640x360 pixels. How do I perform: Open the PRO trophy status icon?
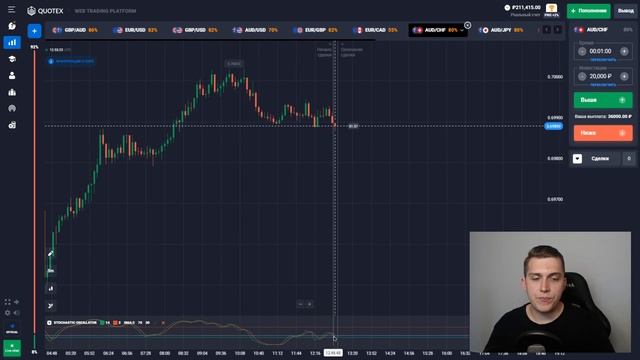click(551, 10)
